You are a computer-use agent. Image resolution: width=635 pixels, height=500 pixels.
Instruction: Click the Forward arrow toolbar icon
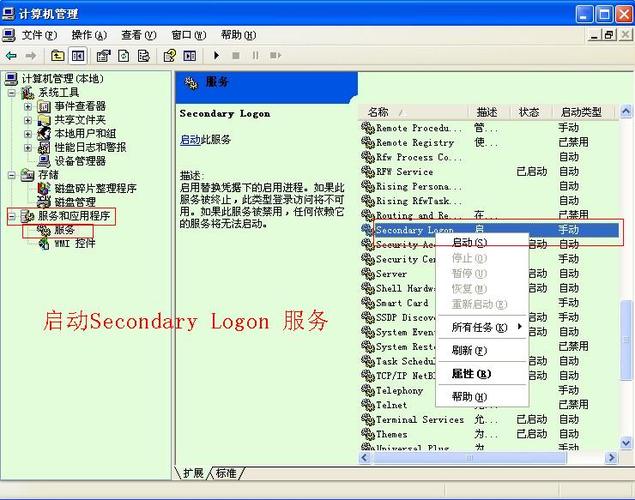pyautogui.click(x=30, y=55)
